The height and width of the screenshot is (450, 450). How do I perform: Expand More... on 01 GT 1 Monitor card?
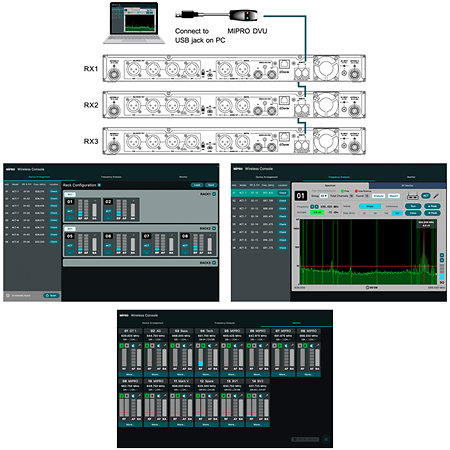point(130,374)
